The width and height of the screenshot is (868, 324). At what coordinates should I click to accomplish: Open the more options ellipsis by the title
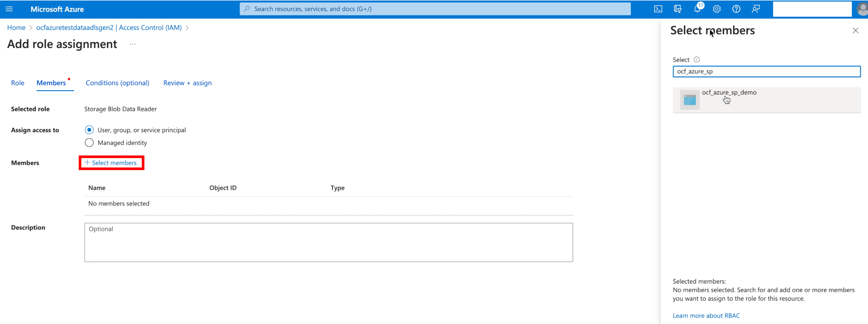[x=133, y=44]
